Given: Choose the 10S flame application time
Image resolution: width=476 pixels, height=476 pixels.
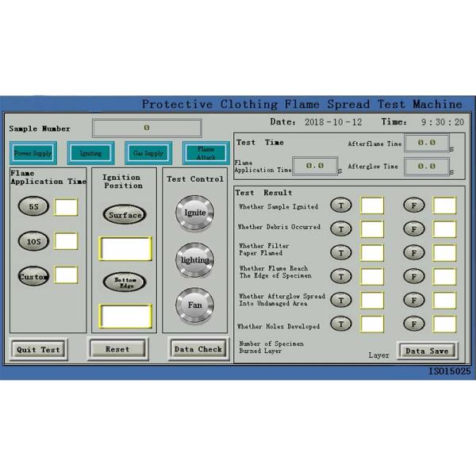Looking at the screenshot, I should point(34,241).
